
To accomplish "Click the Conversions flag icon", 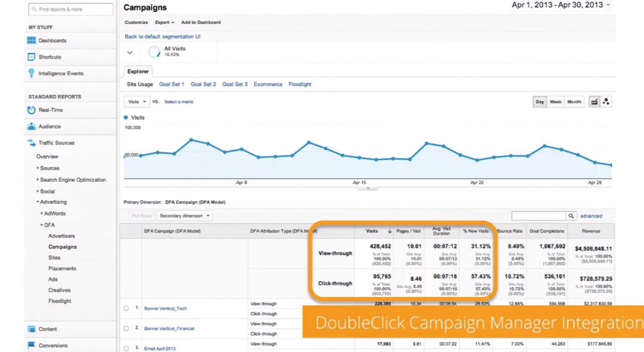I will [x=31, y=346].
